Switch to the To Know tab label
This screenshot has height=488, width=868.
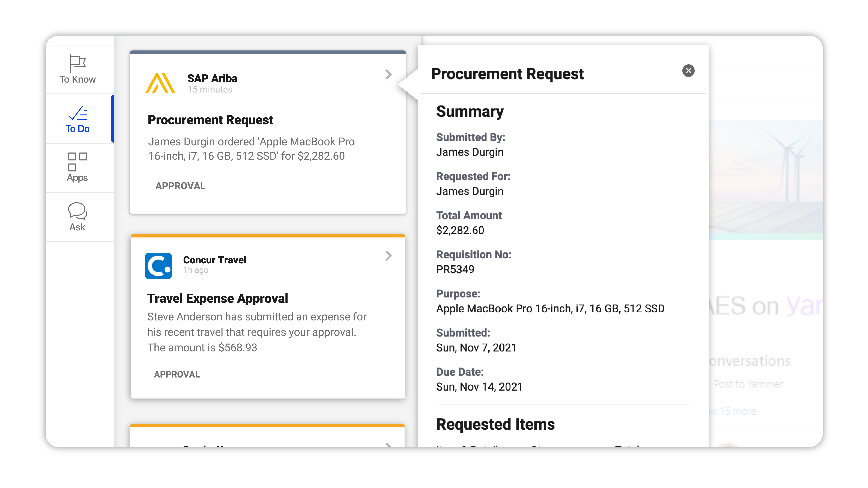click(77, 80)
